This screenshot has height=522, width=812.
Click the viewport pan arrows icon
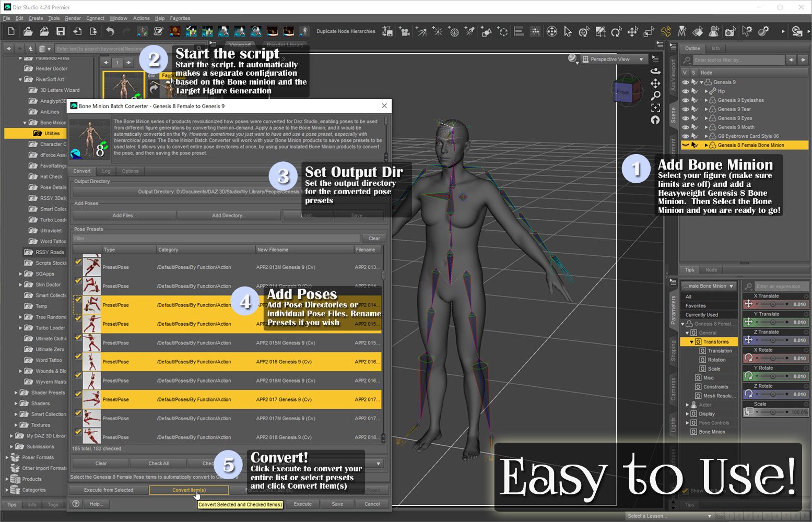click(655, 84)
